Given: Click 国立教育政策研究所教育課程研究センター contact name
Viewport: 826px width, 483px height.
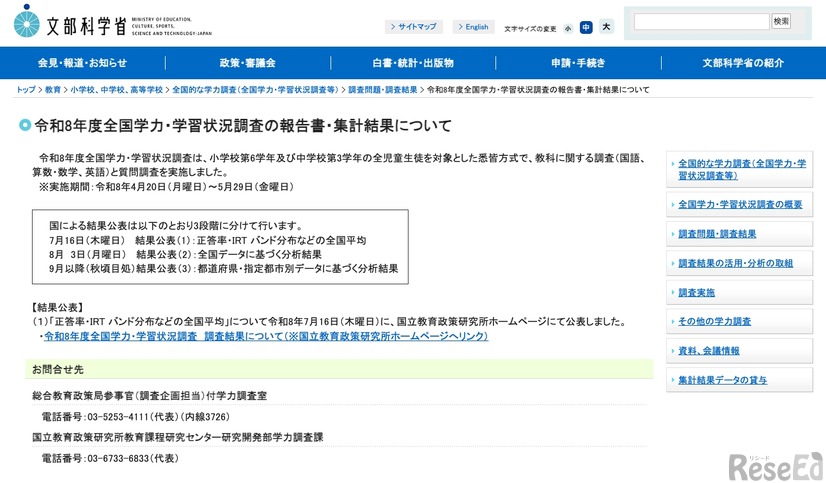Looking at the screenshot, I should (x=178, y=437).
